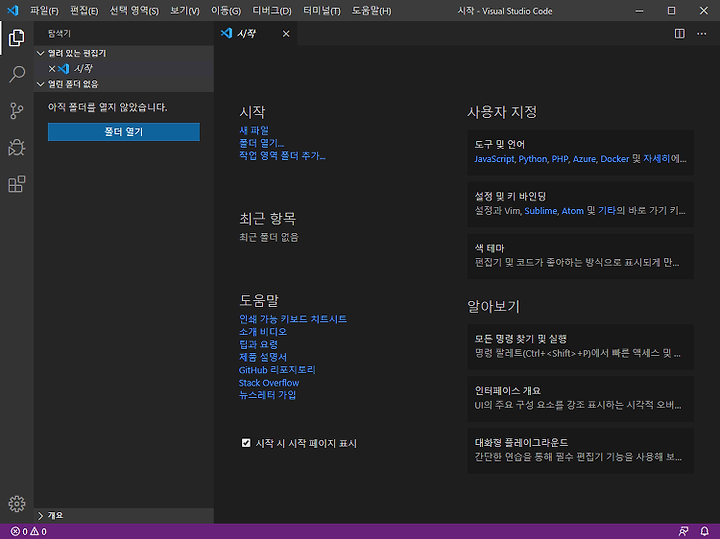Click the feedback icon in status bar
The height and width of the screenshot is (539, 720).
click(683, 531)
